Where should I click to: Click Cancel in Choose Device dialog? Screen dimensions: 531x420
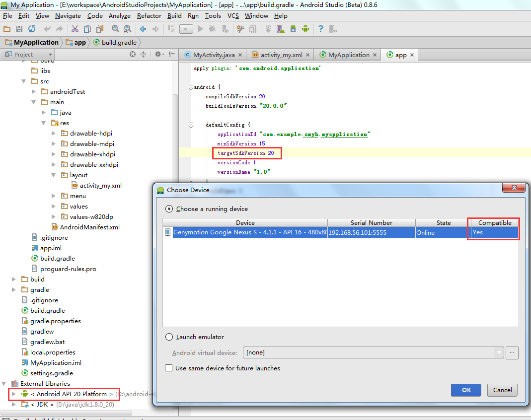point(502,390)
